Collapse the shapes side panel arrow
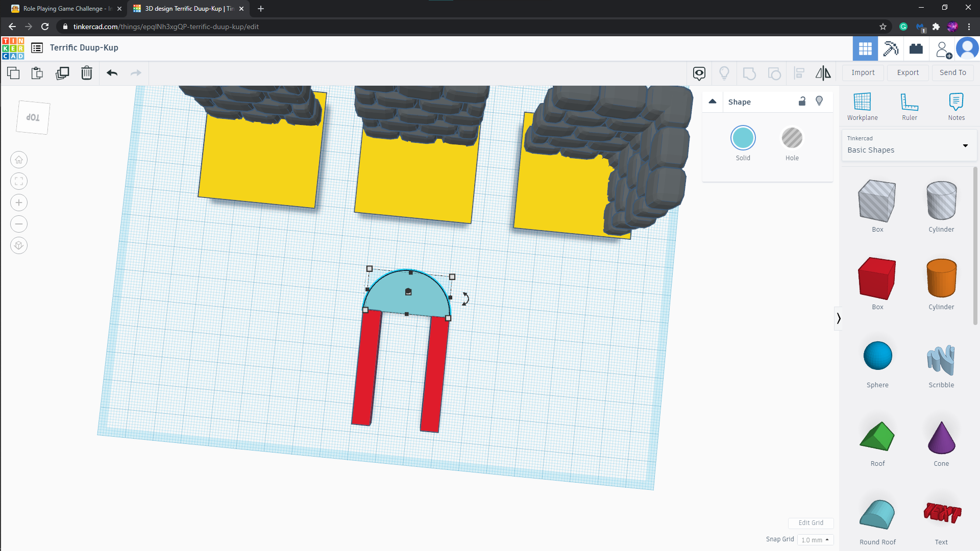Image resolution: width=980 pixels, height=551 pixels. pos(839,318)
